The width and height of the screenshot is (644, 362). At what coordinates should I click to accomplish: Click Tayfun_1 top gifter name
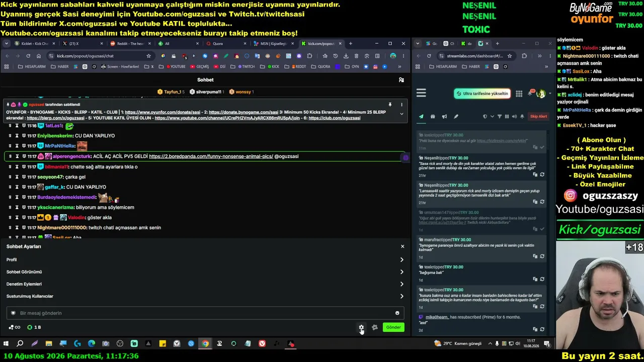click(173, 92)
